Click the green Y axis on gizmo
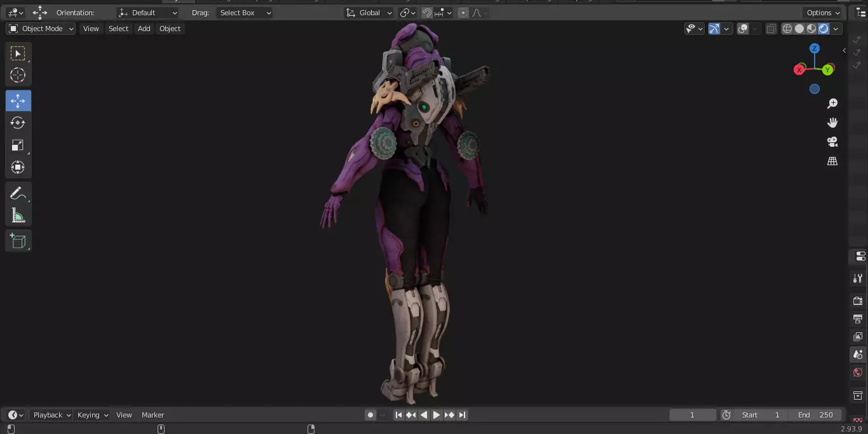This screenshot has height=434, width=868. point(828,70)
